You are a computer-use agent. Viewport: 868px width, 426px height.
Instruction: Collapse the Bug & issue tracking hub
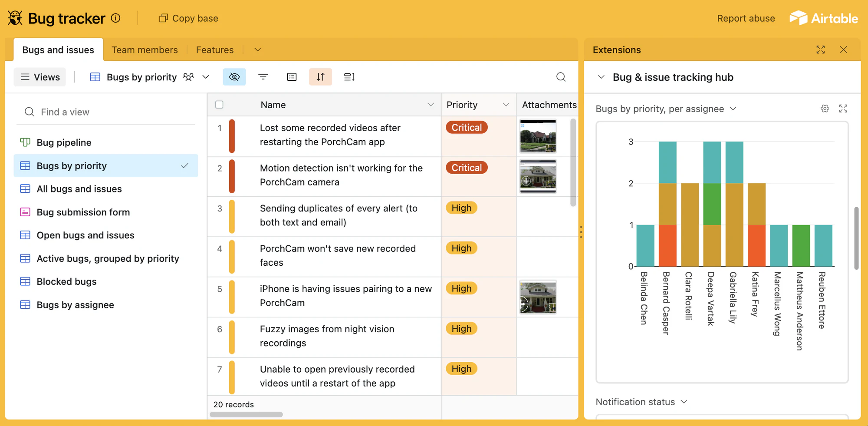coord(601,77)
